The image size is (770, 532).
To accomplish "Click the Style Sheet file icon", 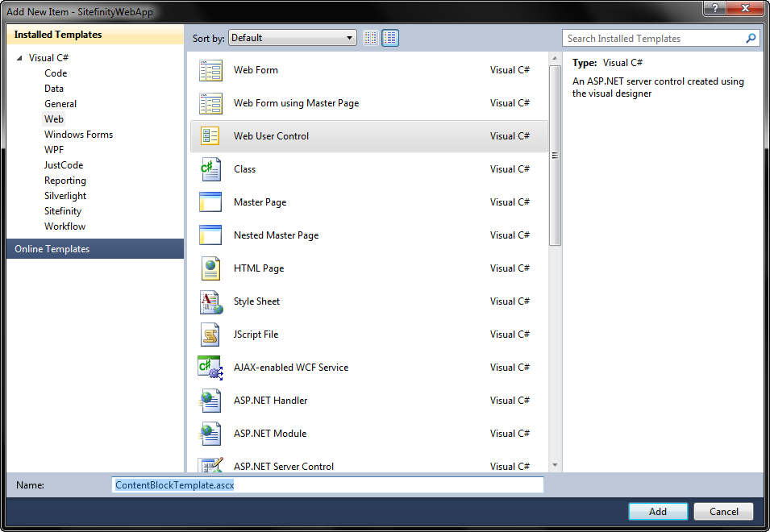I will point(210,301).
